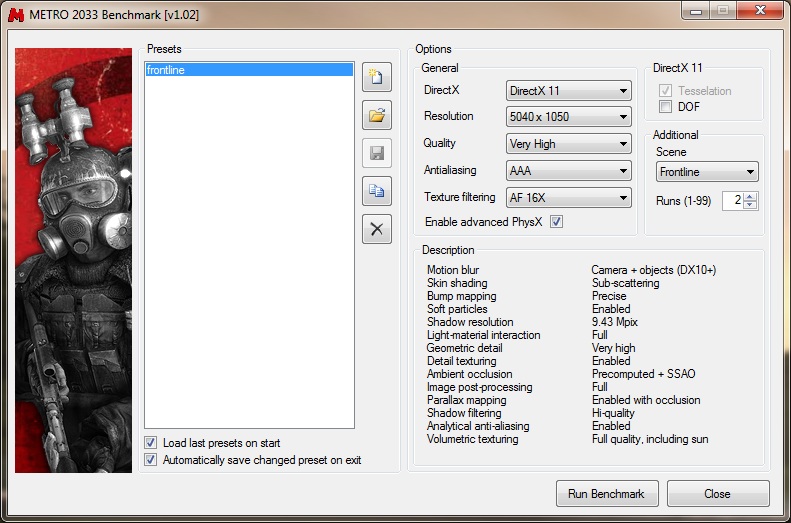This screenshot has width=791, height=523.
Task: Uncheck Load last presets on start
Action: 151,443
